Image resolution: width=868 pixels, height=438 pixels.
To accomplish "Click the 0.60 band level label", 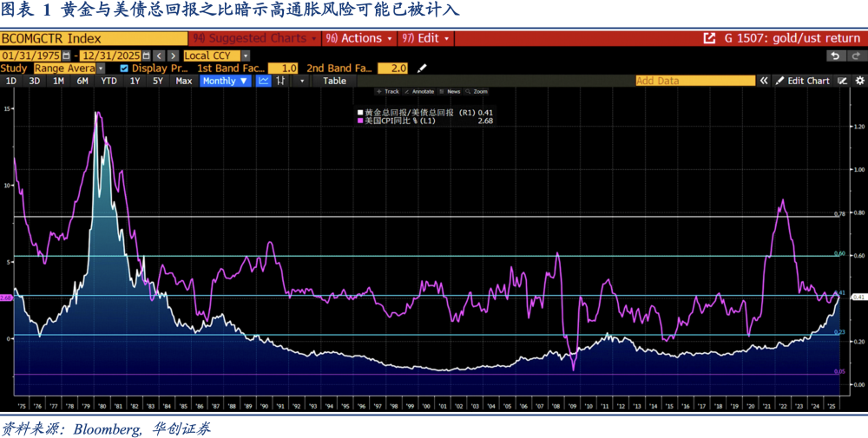I will [x=839, y=253].
